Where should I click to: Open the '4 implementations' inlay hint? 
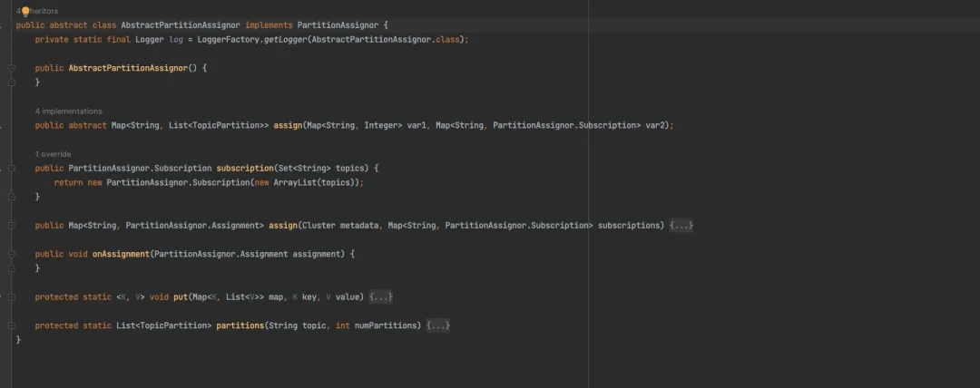pyautogui.click(x=68, y=111)
